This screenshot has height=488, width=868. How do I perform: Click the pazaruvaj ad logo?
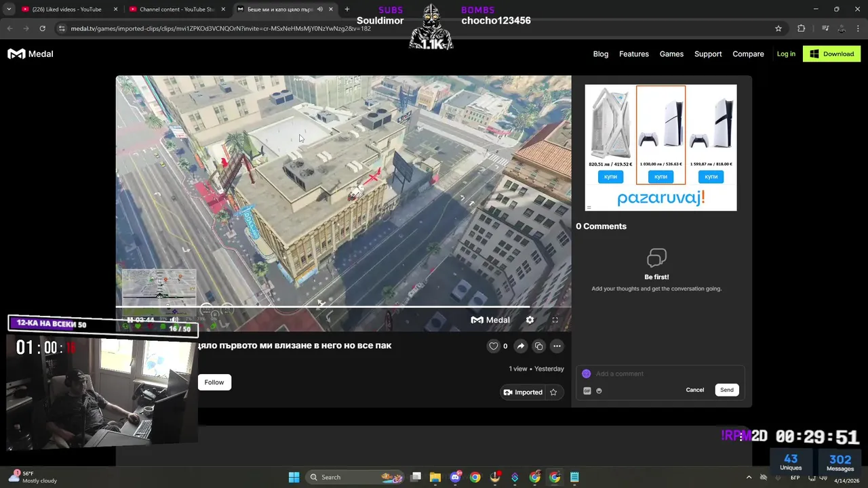click(660, 198)
